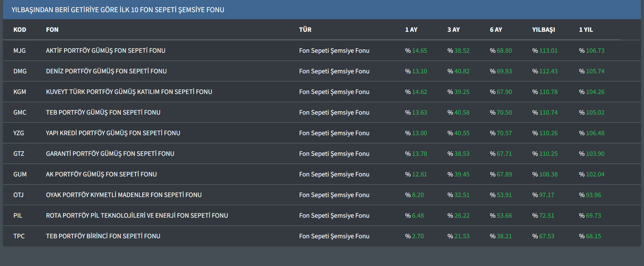Open OYAK PORTFÖY KIYMETLİ MADENLER fund
Image resolution: width=644 pixels, height=266 pixels.
coord(123,195)
